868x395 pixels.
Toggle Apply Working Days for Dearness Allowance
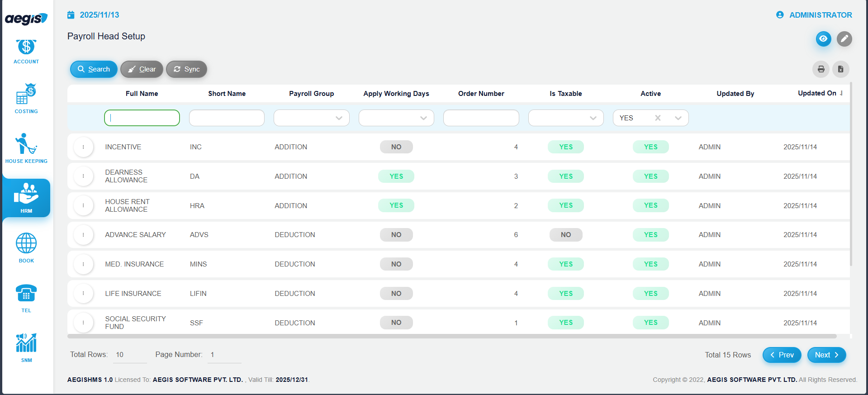(x=396, y=176)
